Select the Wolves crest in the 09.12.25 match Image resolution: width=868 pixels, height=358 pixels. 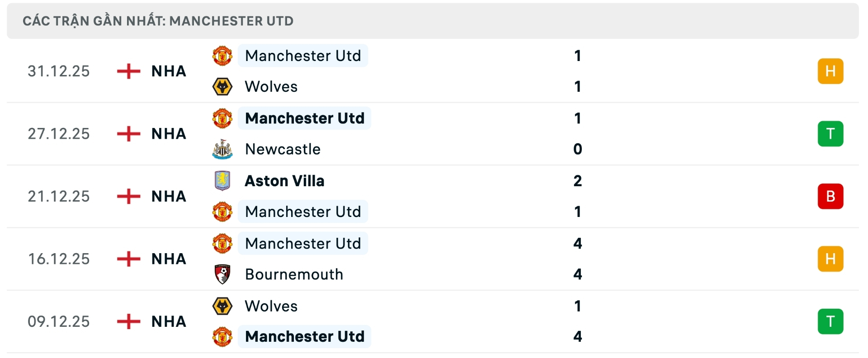pos(222,306)
